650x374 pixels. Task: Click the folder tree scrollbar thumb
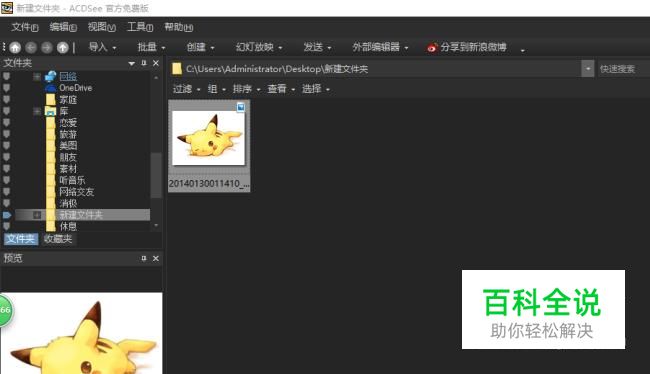tap(156, 175)
